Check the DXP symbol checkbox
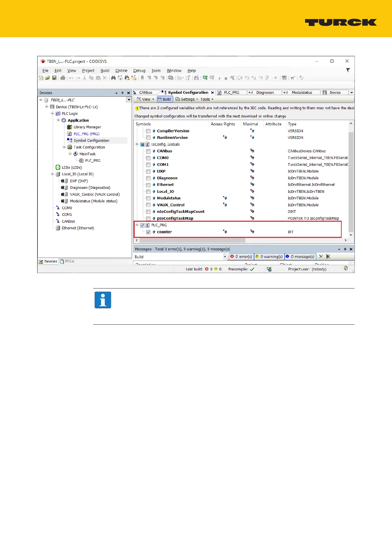This screenshot has width=392, height=554. click(x=148, y=171)
